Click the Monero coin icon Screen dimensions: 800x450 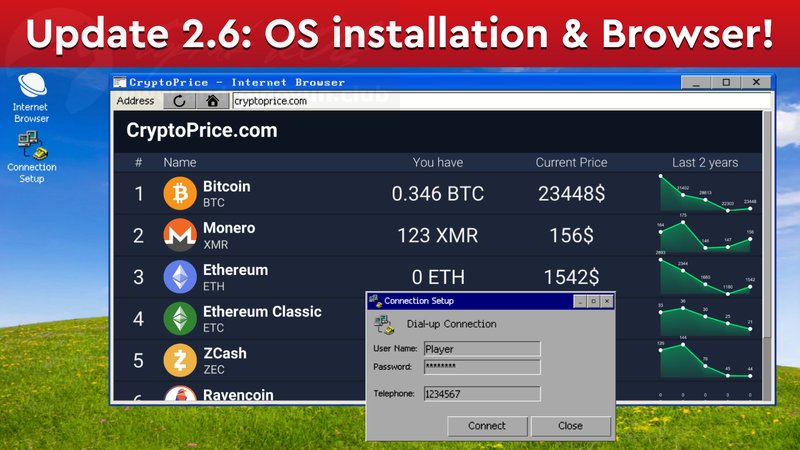180,235
